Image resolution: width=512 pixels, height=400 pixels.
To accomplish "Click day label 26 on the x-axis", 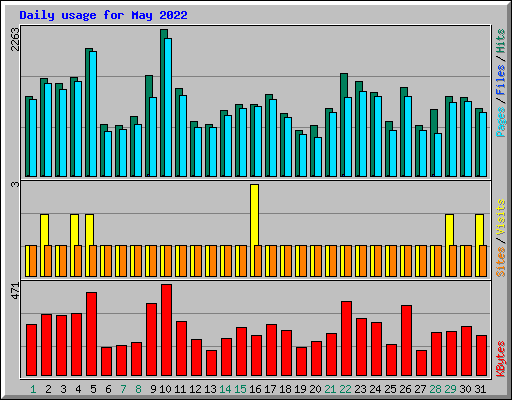I will (405, 389).
